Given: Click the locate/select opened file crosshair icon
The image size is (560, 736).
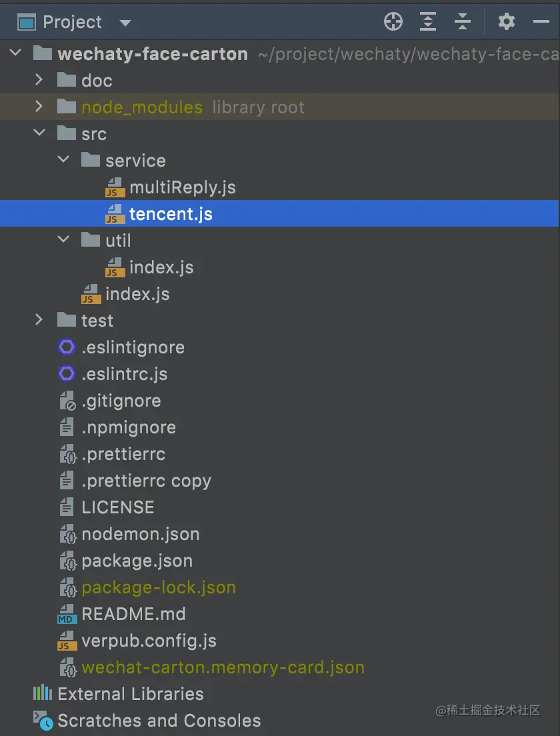Looking at the screenshot, I should tap(393, 22).
